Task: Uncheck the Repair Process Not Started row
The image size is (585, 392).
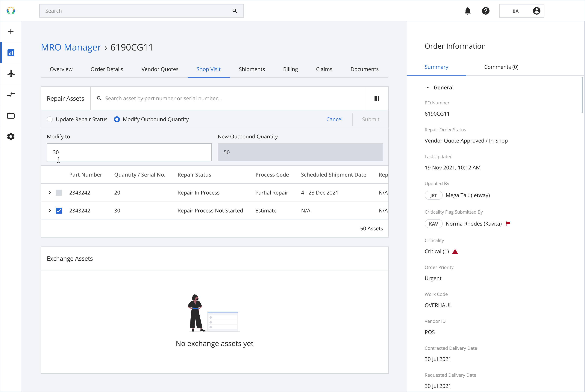Action: point(59,211)
